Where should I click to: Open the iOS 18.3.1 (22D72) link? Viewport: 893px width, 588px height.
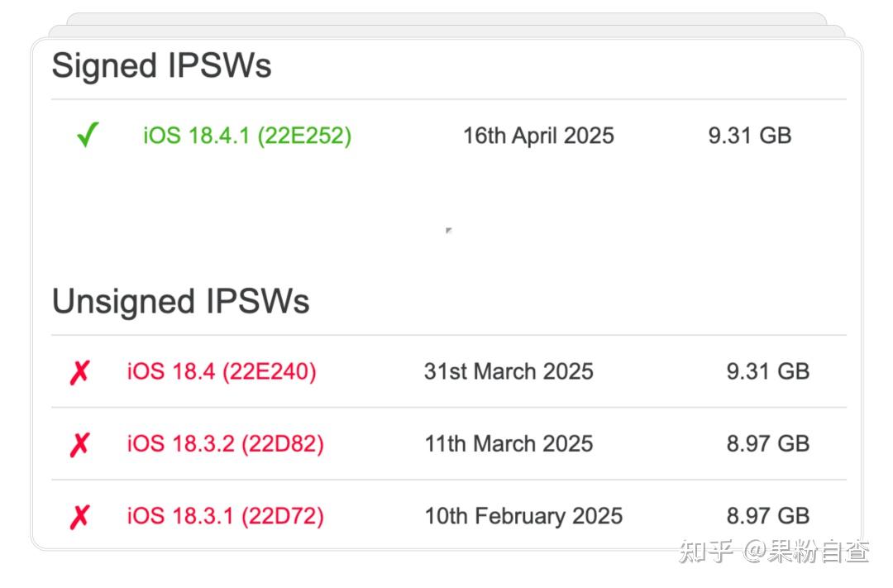pyautogui.click(x=225, y=515)
